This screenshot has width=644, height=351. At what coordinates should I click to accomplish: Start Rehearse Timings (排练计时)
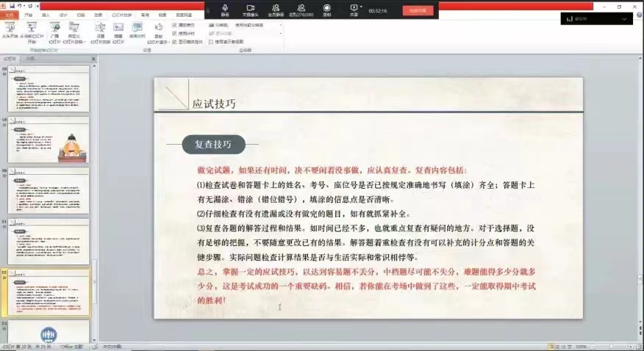pyautogui.click(x=137, y=28)
